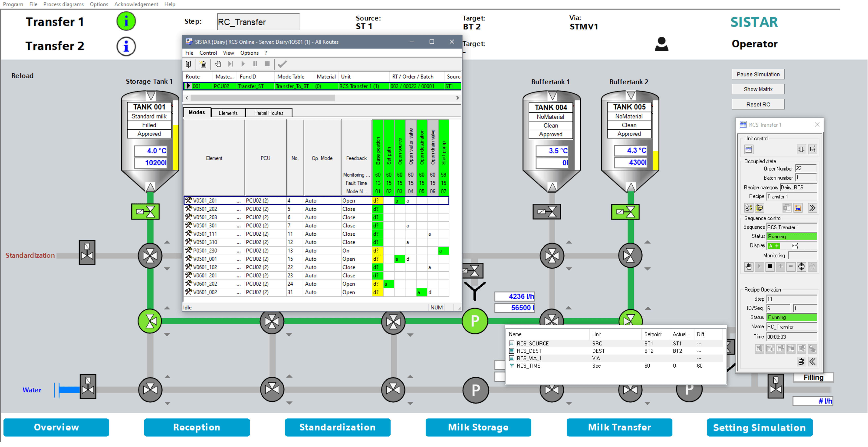
Task: Switch to the Partial Routes tab
Action: pos(269,113)
